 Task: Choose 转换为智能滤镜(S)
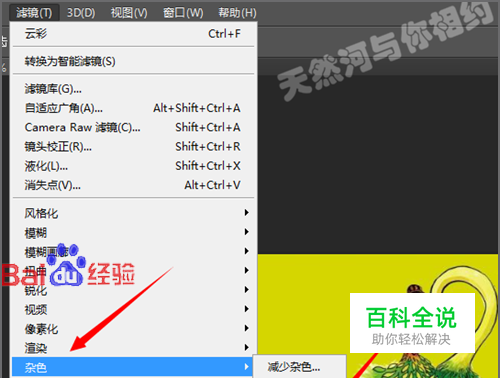tap(133, 61)
